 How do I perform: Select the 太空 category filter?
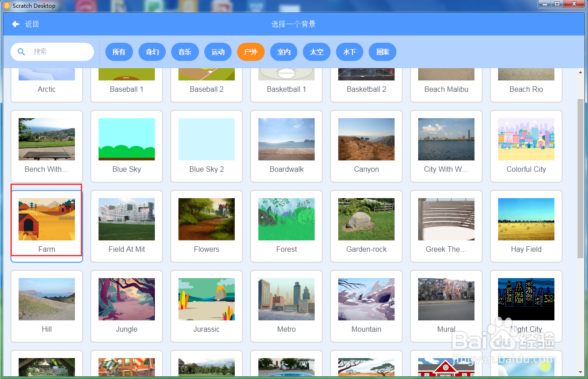316,52
